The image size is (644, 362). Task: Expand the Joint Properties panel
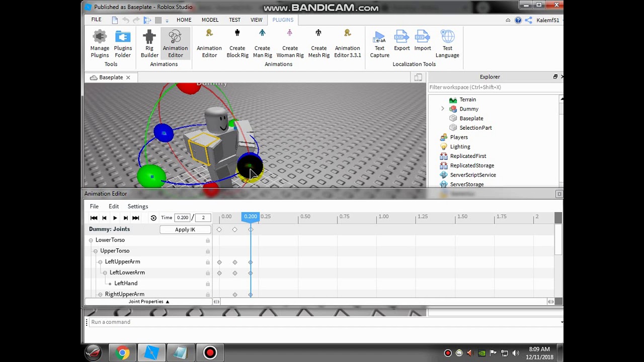(x=149, y=302)
